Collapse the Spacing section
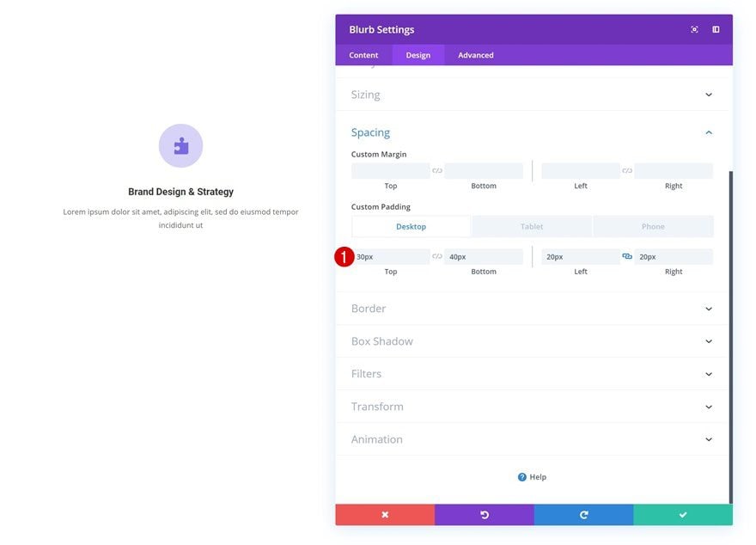This screenshot has height=545, width=756. pos(532,132)
